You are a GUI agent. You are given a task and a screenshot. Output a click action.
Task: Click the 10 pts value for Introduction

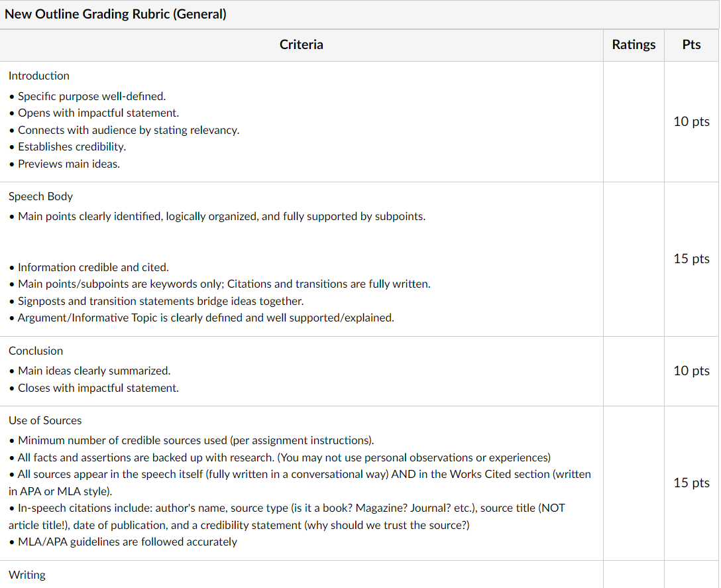click(x=691, y=121)
